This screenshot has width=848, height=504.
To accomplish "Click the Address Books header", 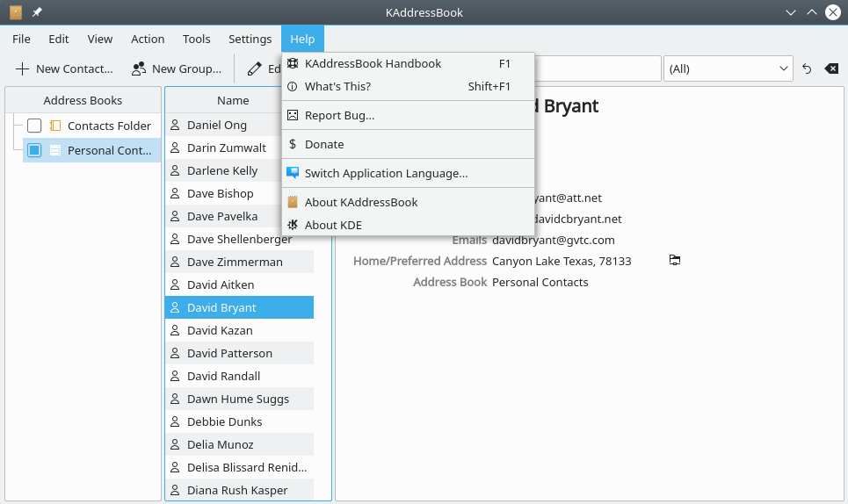I will click(83, 100).
